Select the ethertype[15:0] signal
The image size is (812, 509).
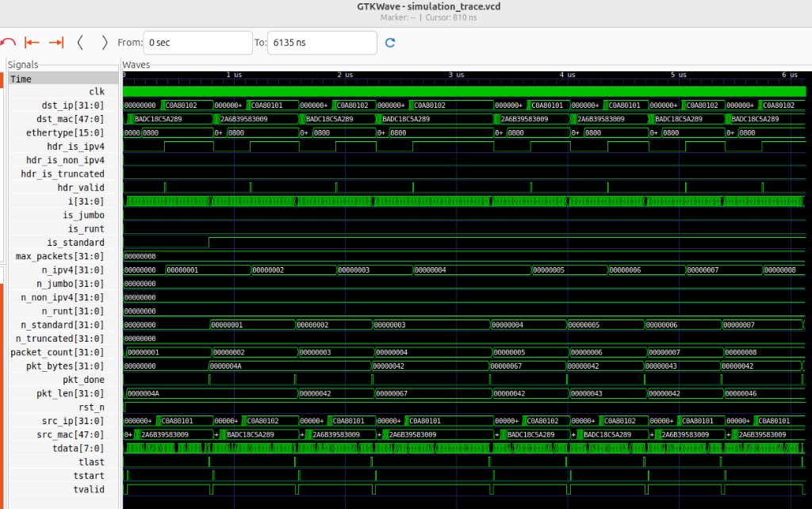pos(63,132)
